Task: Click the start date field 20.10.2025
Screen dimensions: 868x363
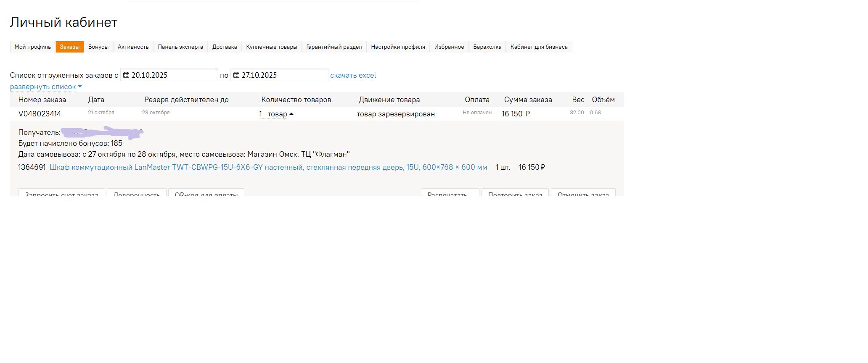Action: [172, 75]
